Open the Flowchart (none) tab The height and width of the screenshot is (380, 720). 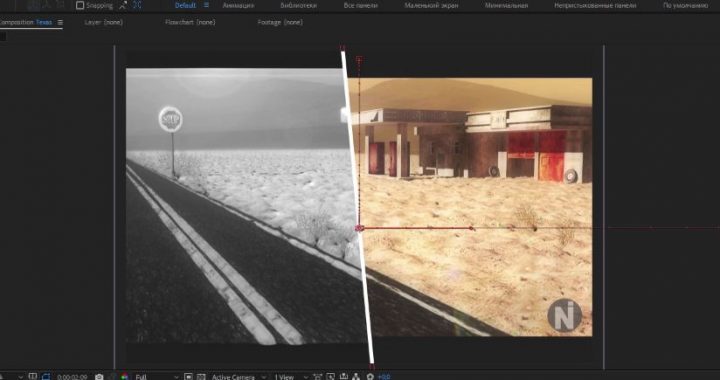tap(190, 22)
